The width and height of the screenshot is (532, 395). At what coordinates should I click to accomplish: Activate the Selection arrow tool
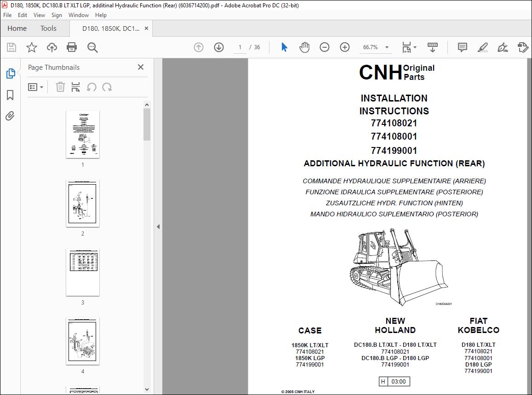point(284,47)
